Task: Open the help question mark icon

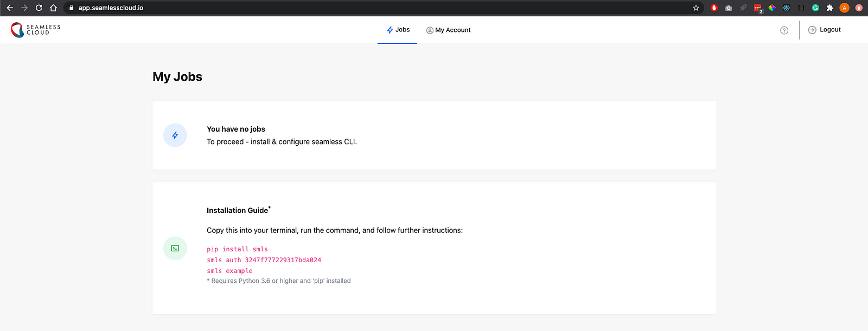Action: tap(784, 30)
